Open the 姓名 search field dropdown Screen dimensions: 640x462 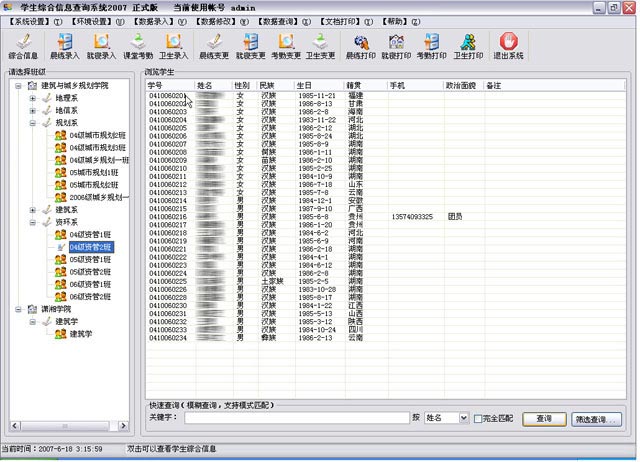click(463, 418)
